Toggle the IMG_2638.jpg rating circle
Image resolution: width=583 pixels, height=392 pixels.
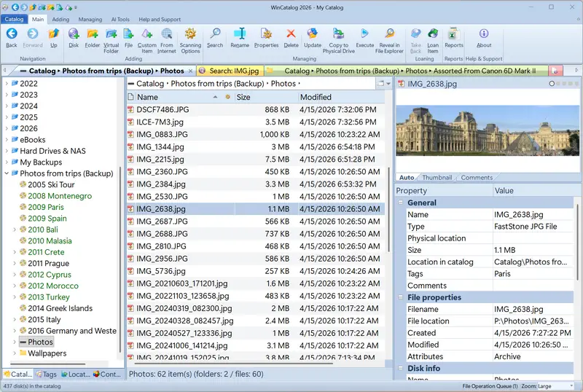click(552, 84)
